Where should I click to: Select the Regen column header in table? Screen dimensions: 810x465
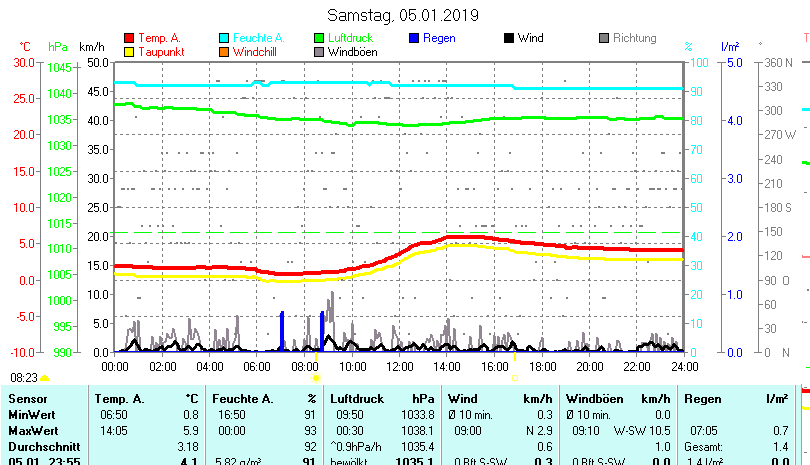click(x=701, y=399)
